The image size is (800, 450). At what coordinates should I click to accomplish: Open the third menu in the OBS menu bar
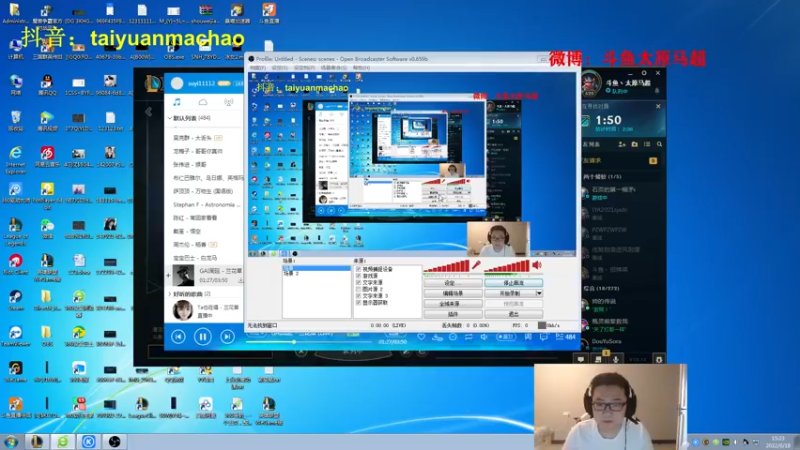pyautogui.click(x=304, y=67)
